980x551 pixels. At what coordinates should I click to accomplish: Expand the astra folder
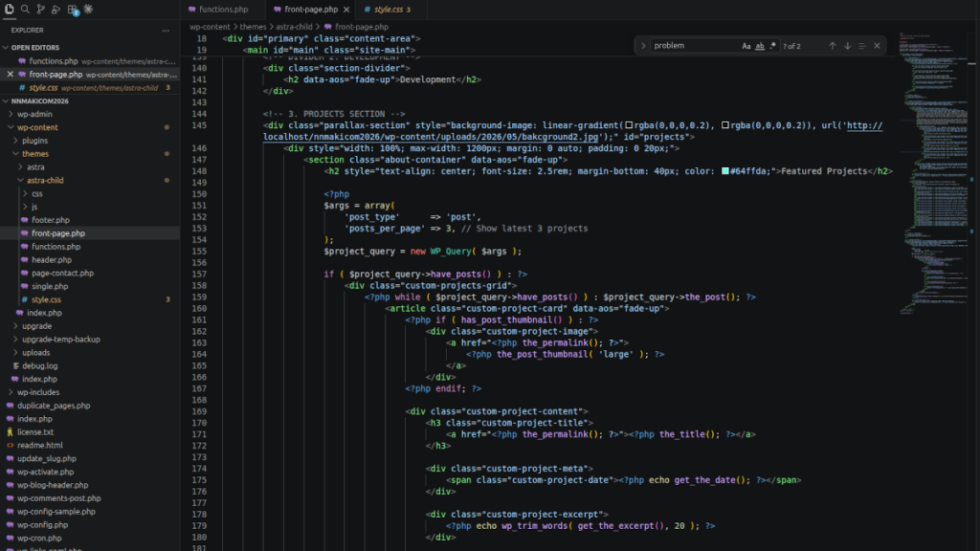(x=35, y=167)
